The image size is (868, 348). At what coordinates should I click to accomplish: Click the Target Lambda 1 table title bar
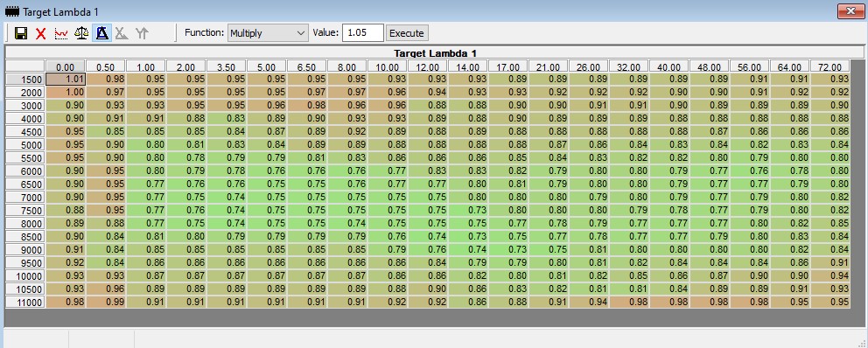[435, 53]
